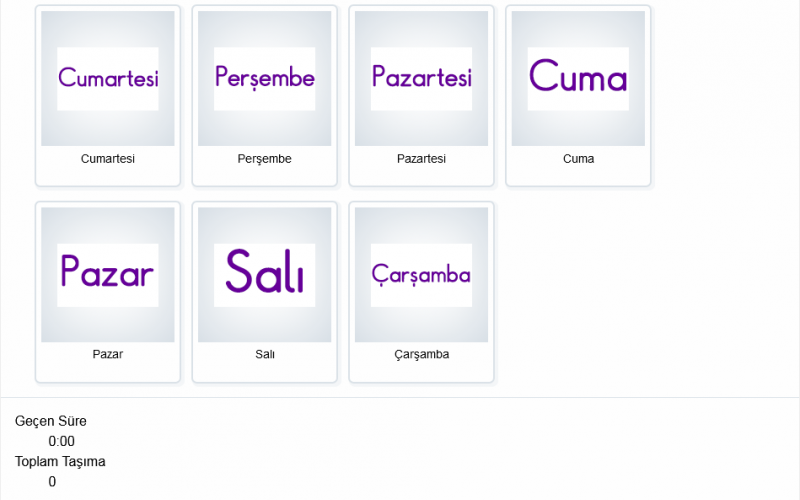Select the Pazar card image
The height and width of the screenshot is (500, 800).
pos(108,274)
